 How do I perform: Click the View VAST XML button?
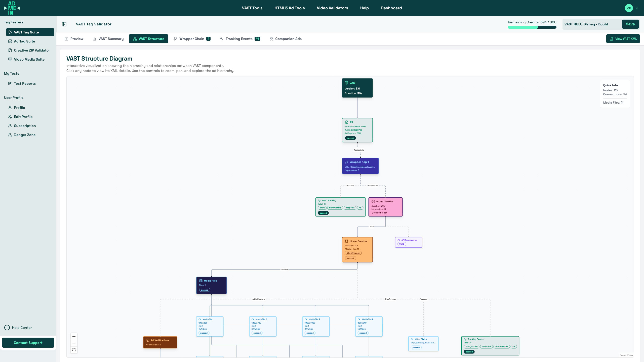click(623, 39)
